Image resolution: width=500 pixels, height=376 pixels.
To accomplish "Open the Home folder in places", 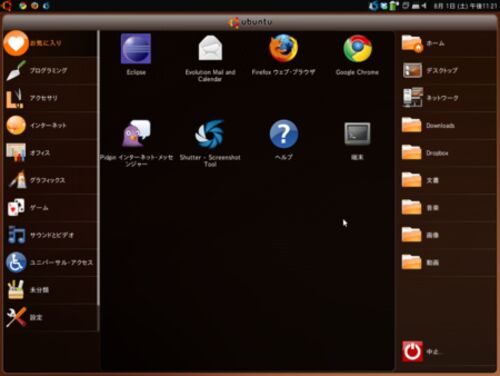I will pyautogui.click(x=448, y=43).
